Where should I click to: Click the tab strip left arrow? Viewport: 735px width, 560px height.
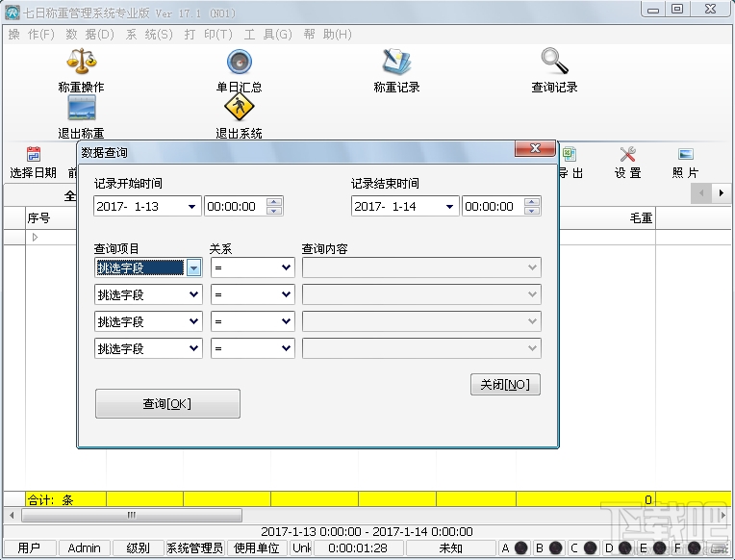click(x=701, y=192)
